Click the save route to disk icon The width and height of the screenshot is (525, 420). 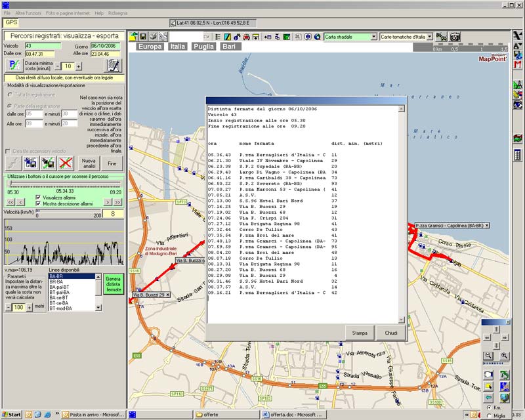click(x=49, y=163)
